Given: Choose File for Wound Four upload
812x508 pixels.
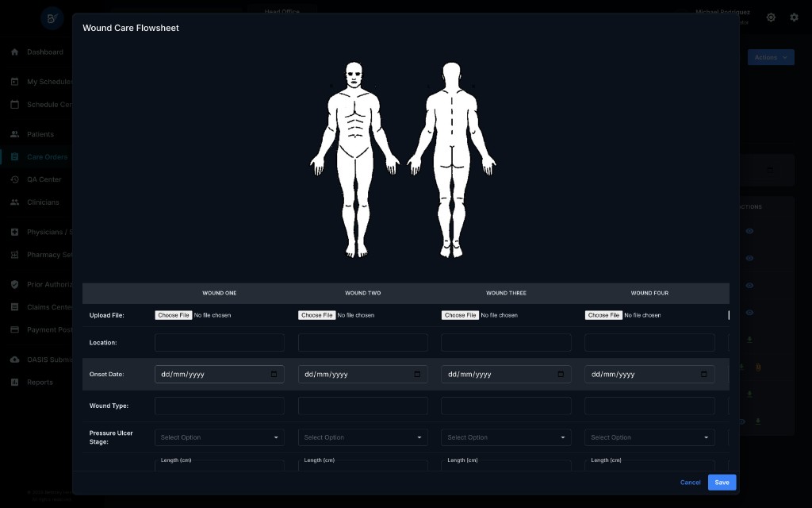Looking at the screenshot, I should point(603,315).
